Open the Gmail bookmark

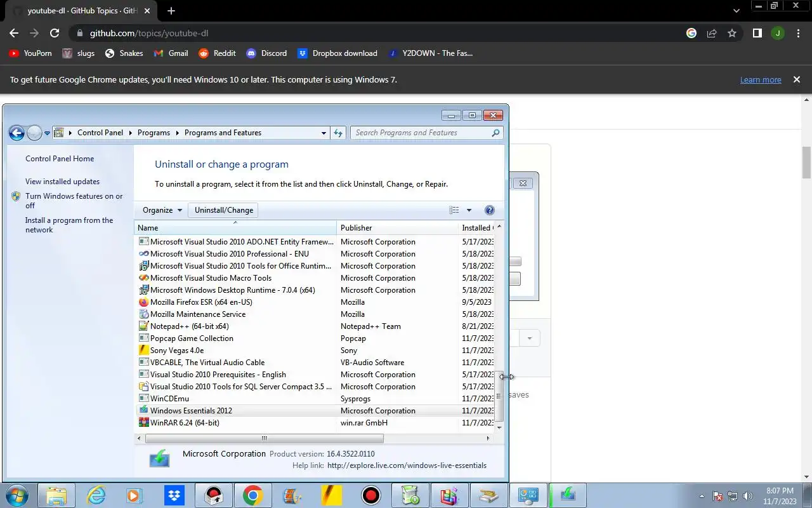[x=171, y=53]
